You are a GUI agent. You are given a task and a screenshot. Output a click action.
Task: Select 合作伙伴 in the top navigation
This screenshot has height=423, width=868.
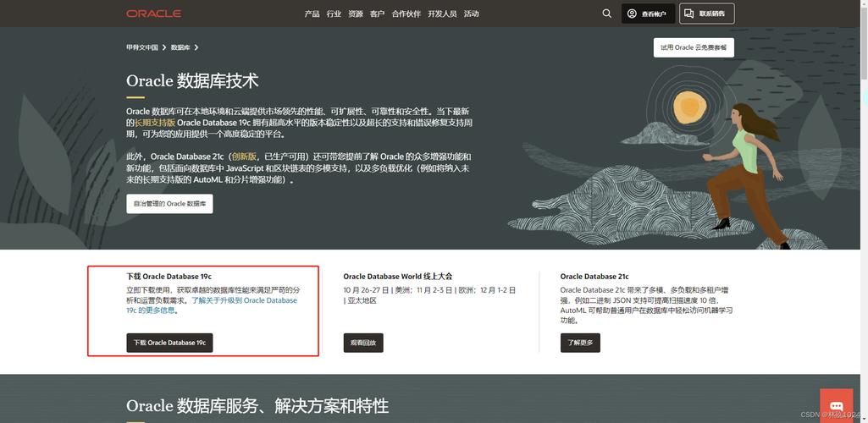(x=406, y=14)
